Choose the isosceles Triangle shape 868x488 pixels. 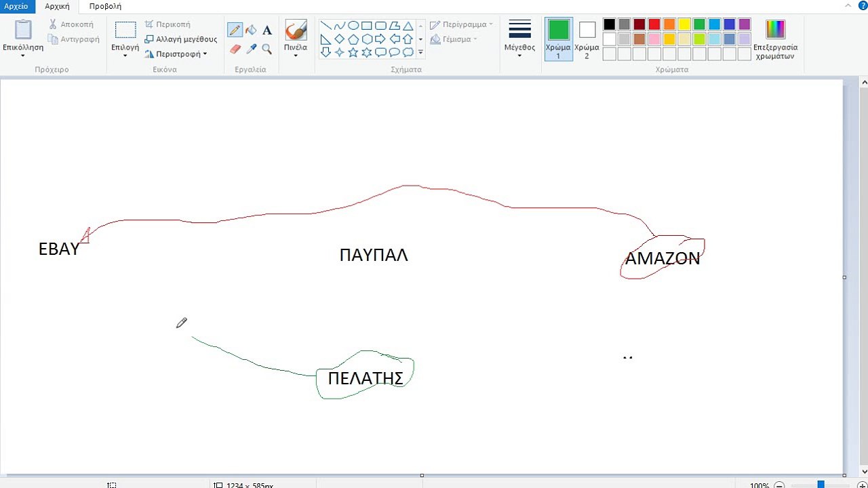point(408,26)
